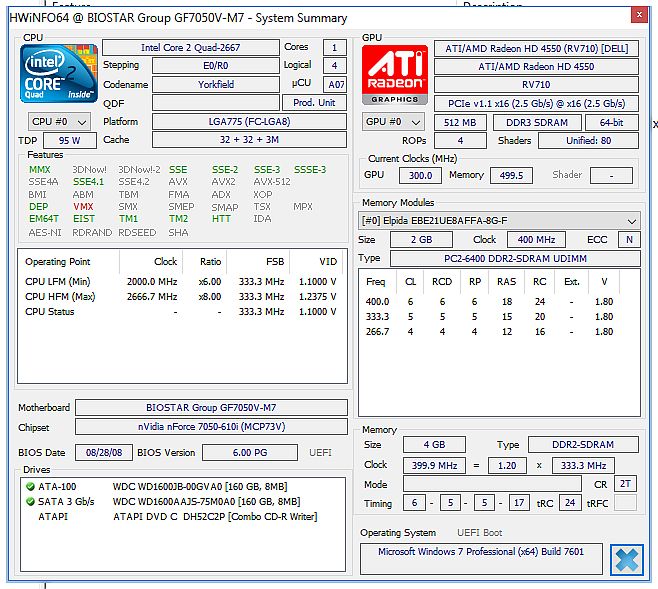This screenshot has height=589, width=658.
Task: Click the ATI Radeon Graphics logo
Action: click(x=394, y=75)
